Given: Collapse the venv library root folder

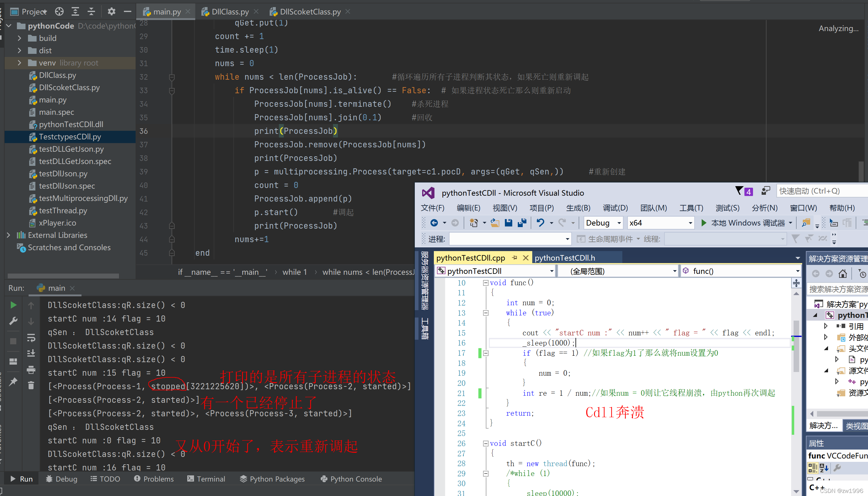Looking at the screenshot, I should (19, 63).
